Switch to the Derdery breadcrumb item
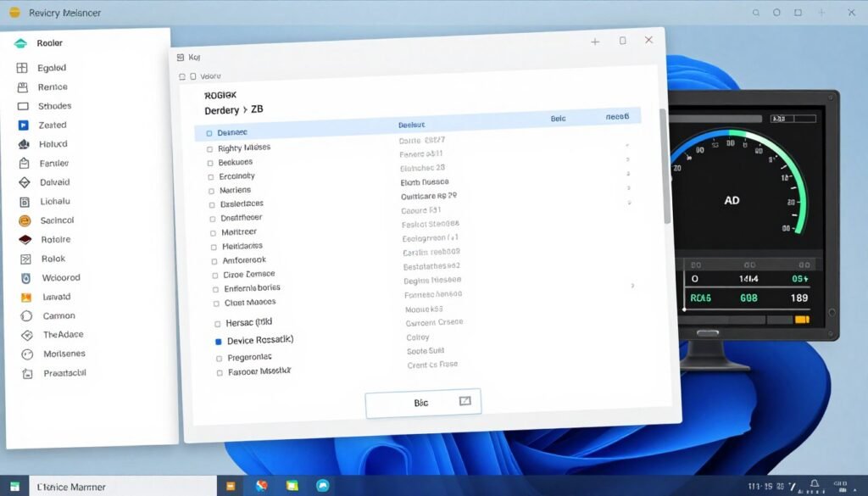The width and height of the screenshot is (868, 496). (222, 110)
